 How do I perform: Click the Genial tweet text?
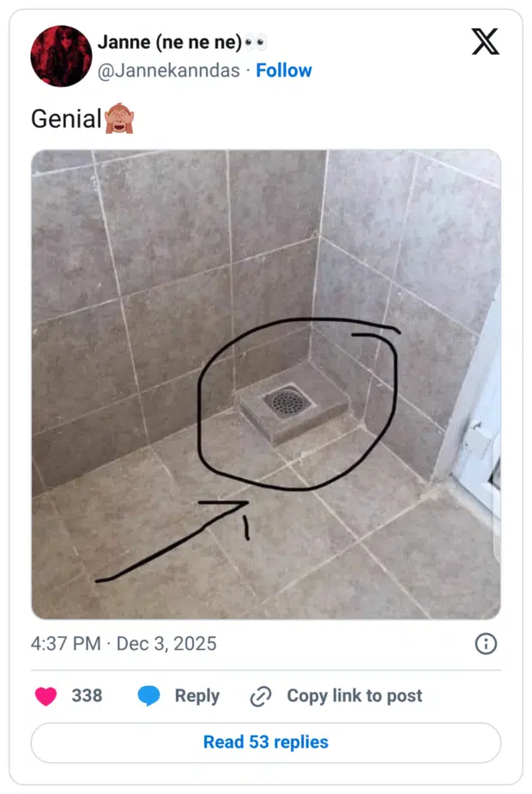(x=66, y=119)
